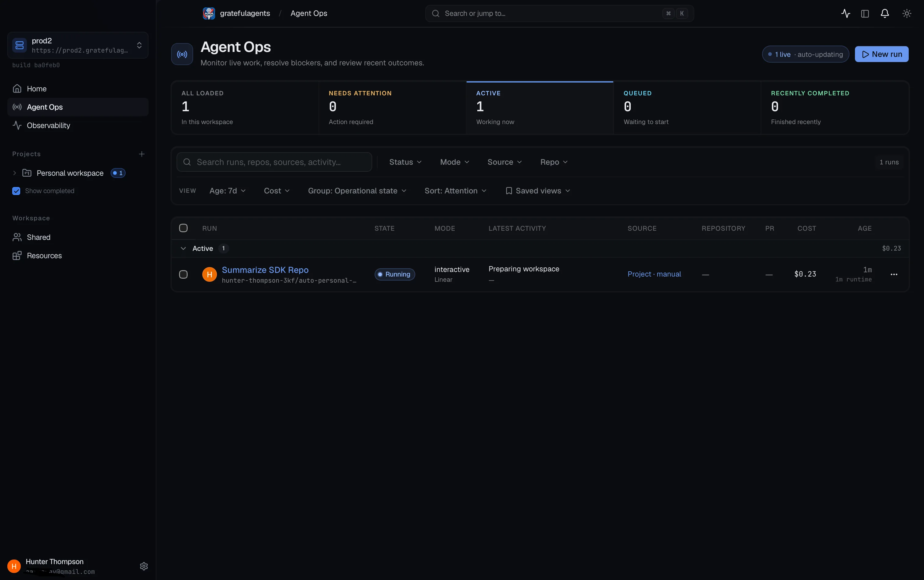This screenshot has height=580, width=924.
Task: Sort by the STATE column header
Action: [384, 228]
